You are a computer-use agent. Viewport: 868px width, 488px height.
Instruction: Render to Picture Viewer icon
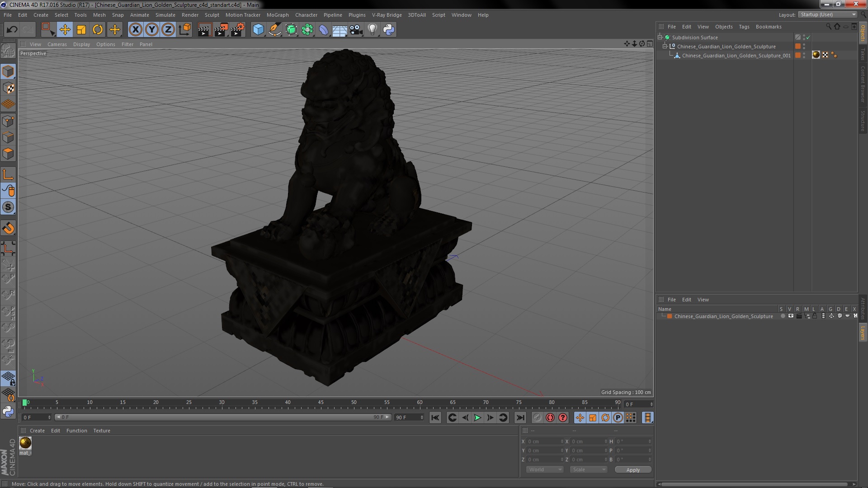click(x=221, y=30)
